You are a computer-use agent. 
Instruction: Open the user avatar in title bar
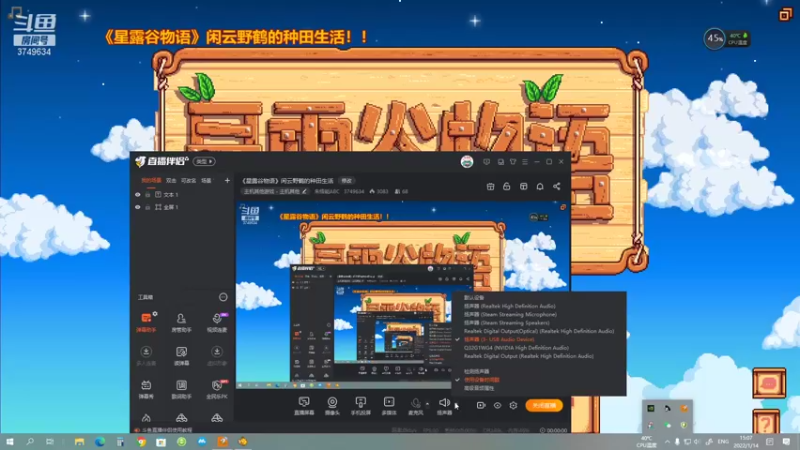pyautogui.click(x=467, y=162)
